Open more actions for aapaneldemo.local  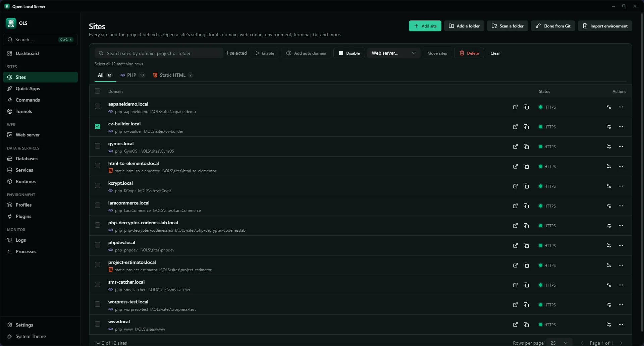coord(621,107)
